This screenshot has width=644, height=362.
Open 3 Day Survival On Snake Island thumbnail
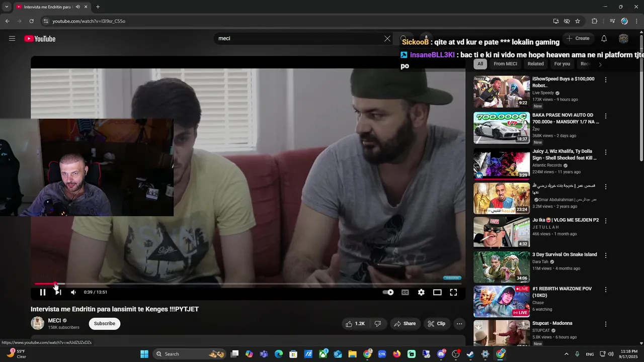502,267
